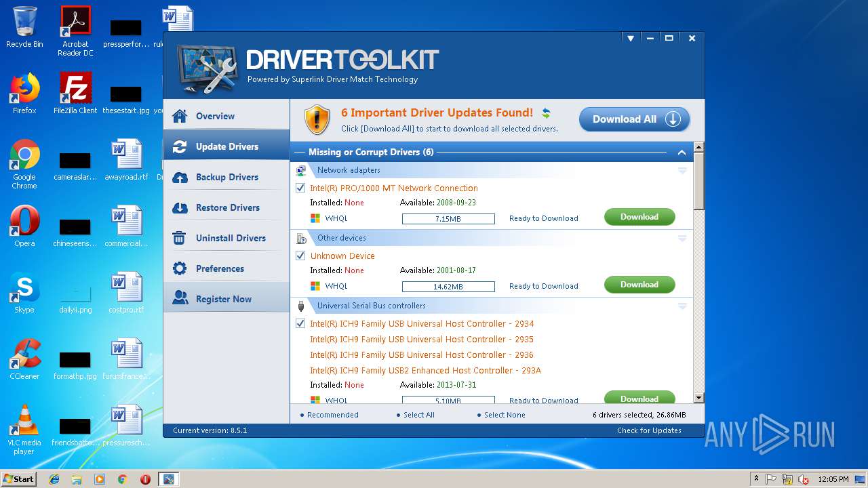Screen dimensions: 868x488
Task: Open FileZilla Client desktop shortcut
Action: [75, 94]
